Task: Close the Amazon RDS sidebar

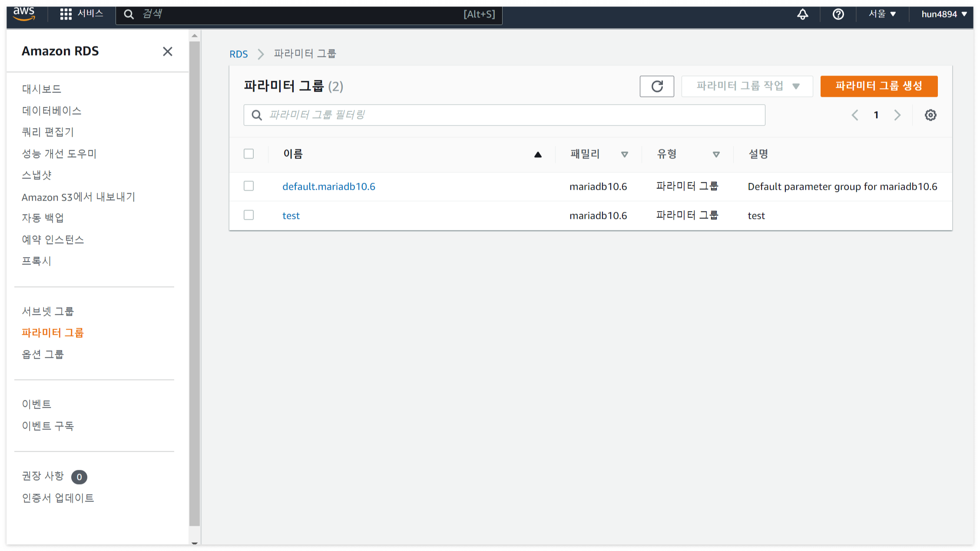Action: pos(167,51)
